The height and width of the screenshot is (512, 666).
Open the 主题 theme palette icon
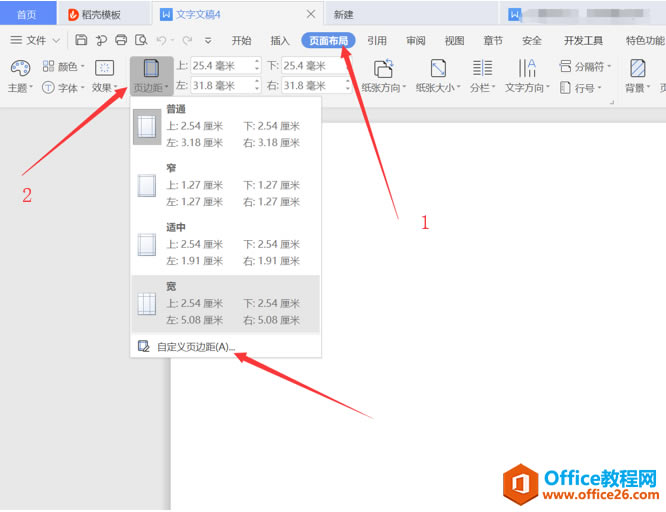[x=20, y=76]
